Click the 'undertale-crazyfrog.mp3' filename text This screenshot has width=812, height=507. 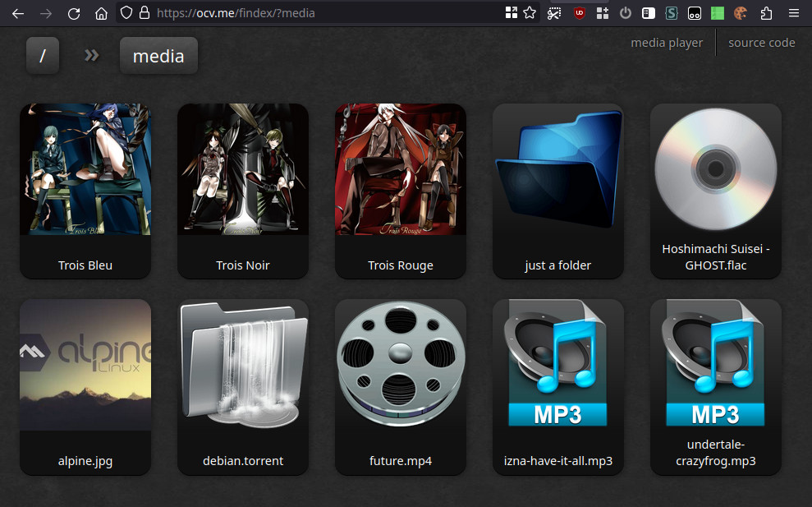click(716, 453)
